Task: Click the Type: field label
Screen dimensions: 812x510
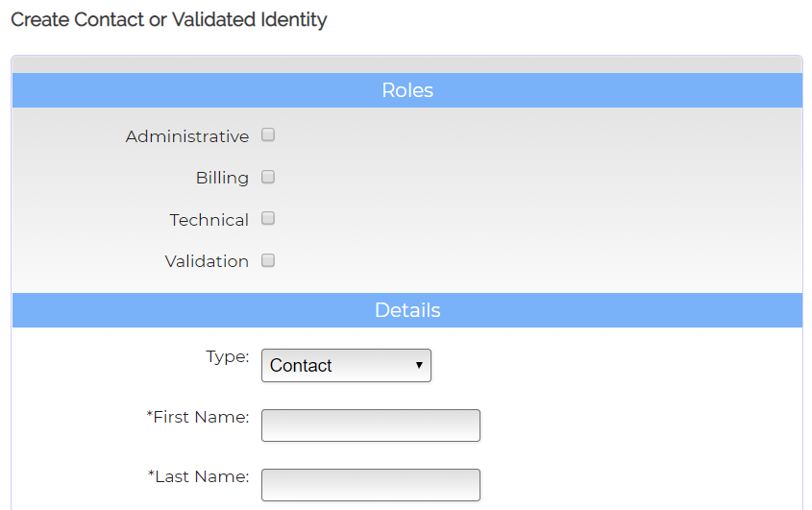Action: pos(228,356)
